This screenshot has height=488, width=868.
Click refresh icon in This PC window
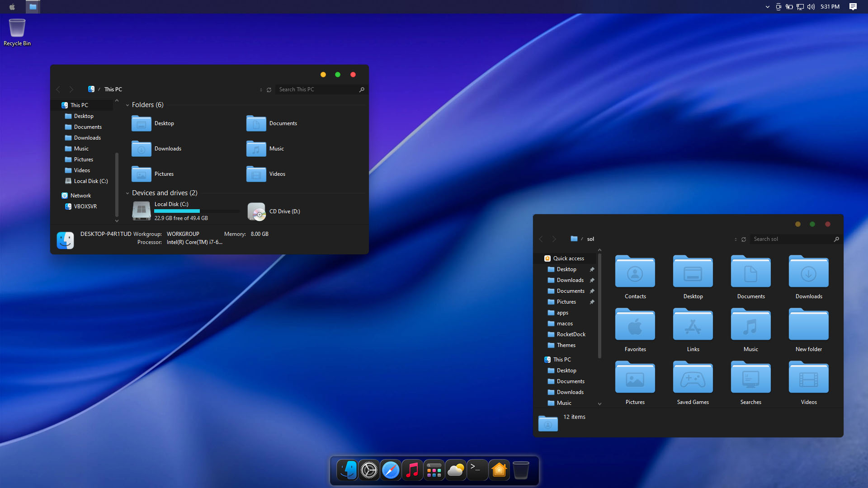[269, 90]
